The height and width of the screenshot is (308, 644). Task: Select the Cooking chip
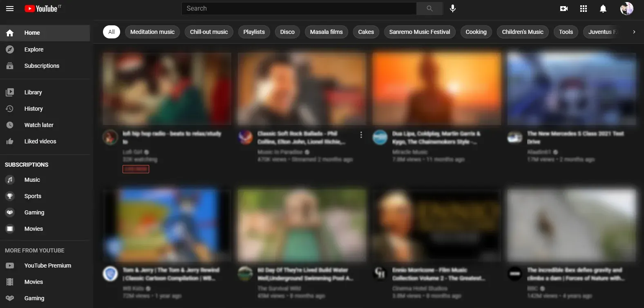point(476,32)
